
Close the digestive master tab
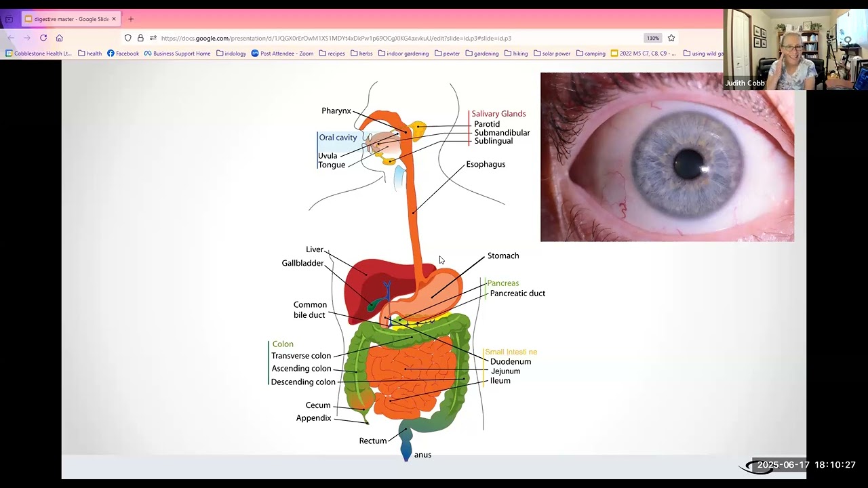[114, 19]
